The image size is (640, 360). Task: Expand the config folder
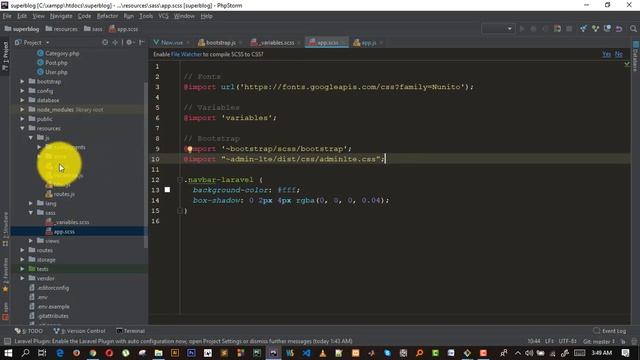(22, 91)
